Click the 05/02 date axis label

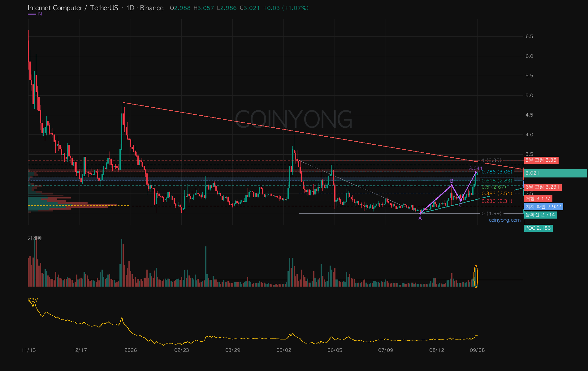point(284,350)
